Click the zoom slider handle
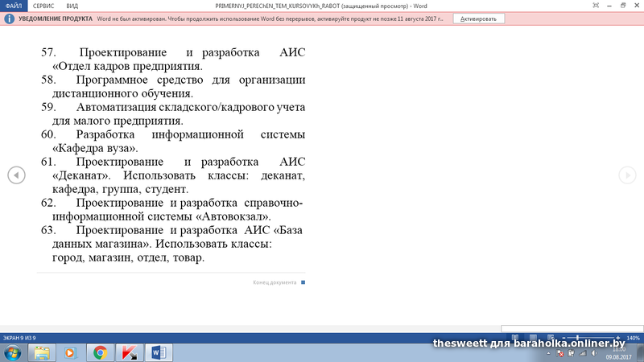Screen dimensions: 644x362 click(x=577, y=338)
